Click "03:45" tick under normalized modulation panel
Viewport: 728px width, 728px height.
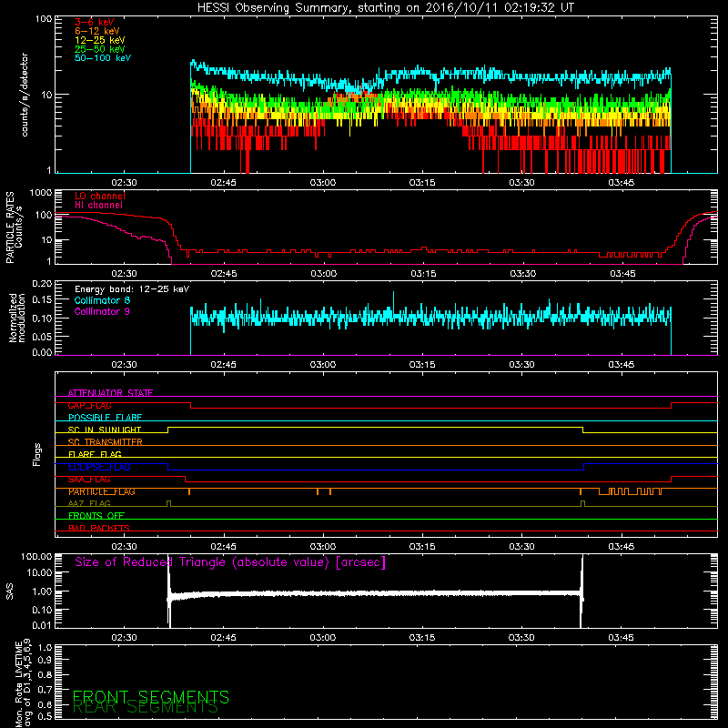click(x=622, y=365)
